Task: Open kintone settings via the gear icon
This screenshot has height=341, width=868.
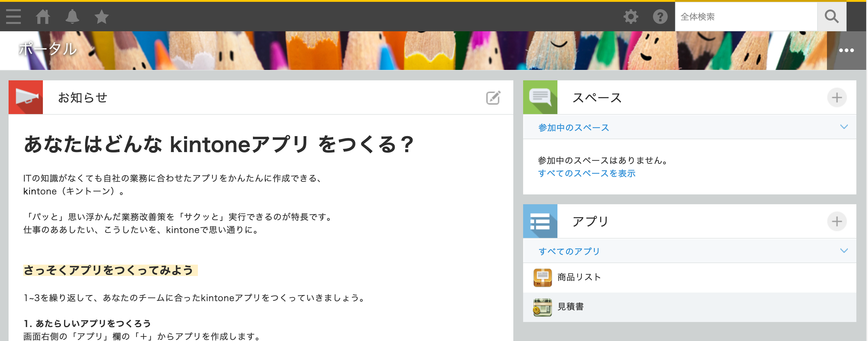Action: point(631,16)
